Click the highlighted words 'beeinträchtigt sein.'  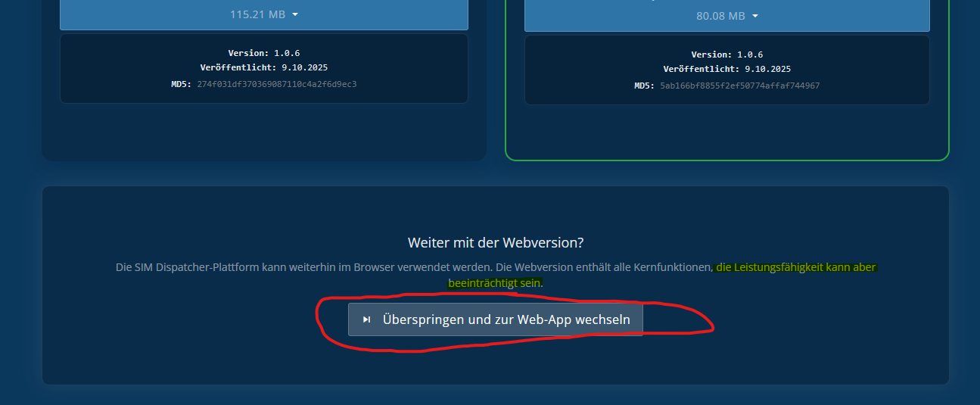coord(496,282)
